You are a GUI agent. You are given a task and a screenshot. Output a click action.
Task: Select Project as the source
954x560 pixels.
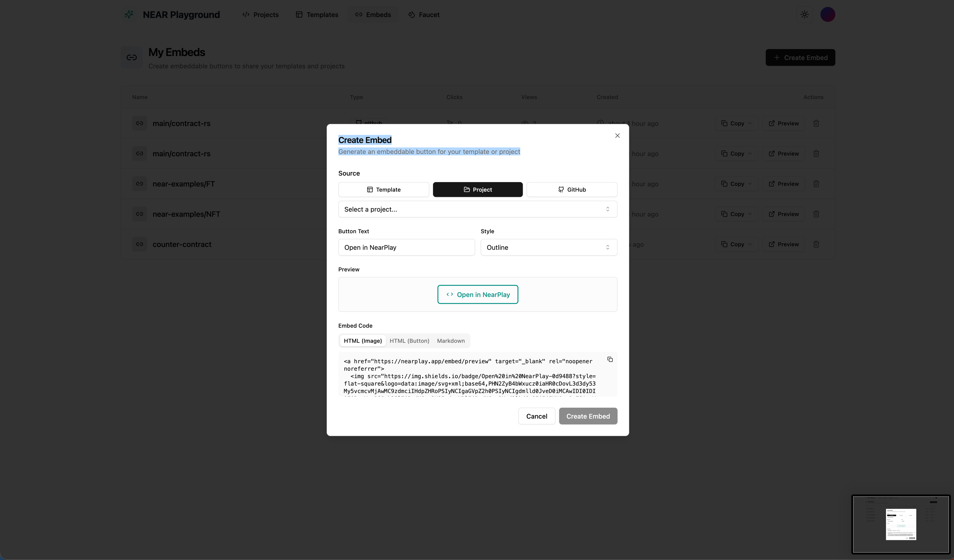tap(478, 190)
